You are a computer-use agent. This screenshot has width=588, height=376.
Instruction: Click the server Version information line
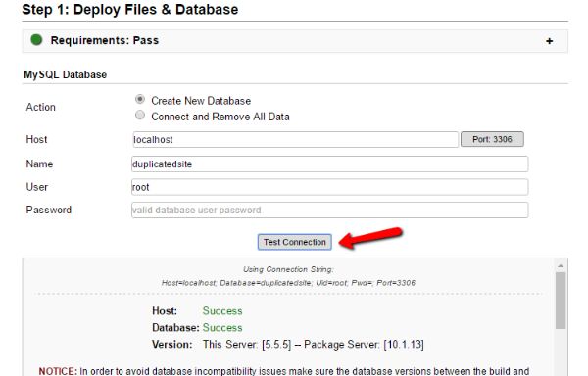click(287, 344)
